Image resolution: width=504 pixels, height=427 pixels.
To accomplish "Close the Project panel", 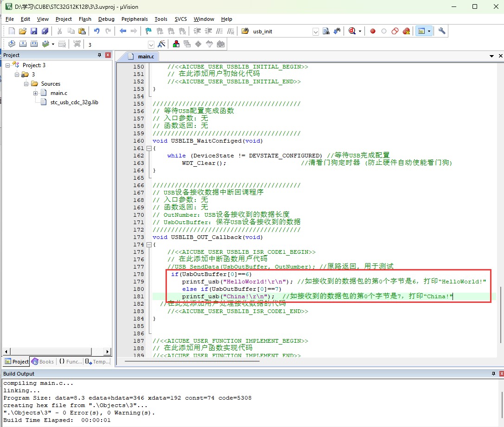I will click(x=108, y=55).
